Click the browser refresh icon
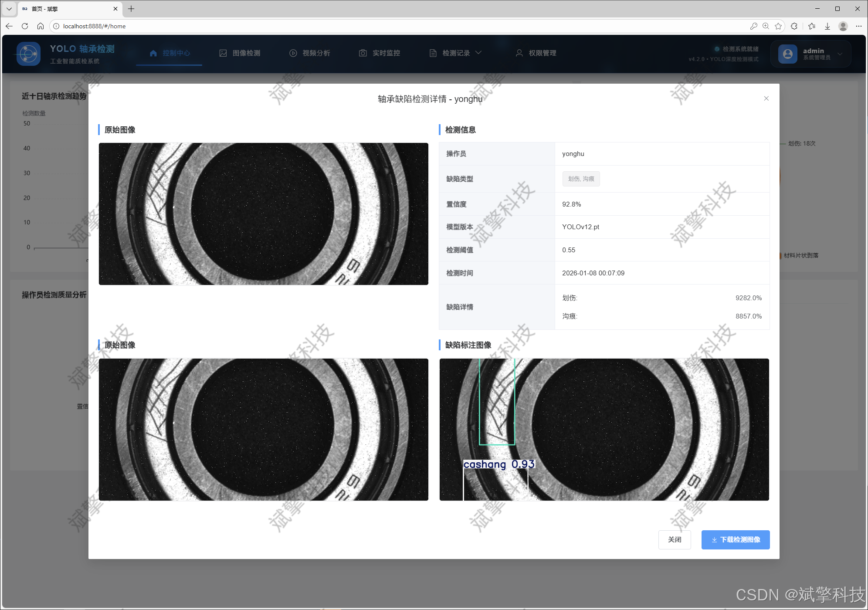 coord(25,26)
